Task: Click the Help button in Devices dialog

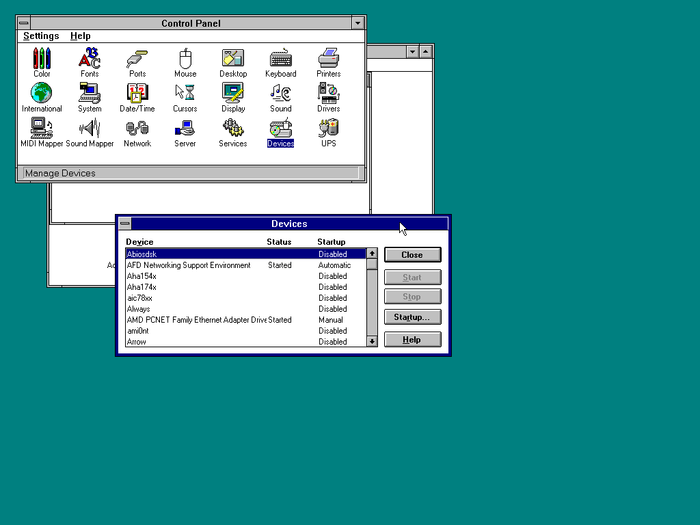Action: pos(412,340)
